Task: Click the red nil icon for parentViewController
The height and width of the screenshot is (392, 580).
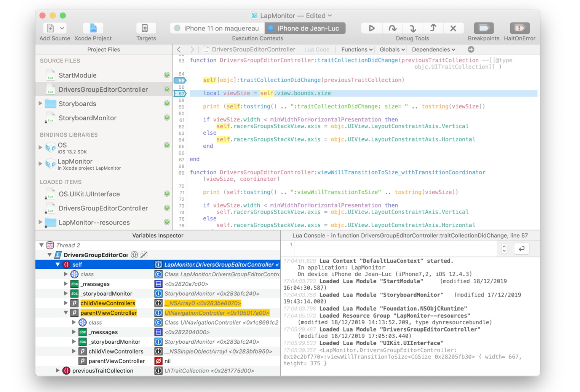Action: tap(158, 361)
